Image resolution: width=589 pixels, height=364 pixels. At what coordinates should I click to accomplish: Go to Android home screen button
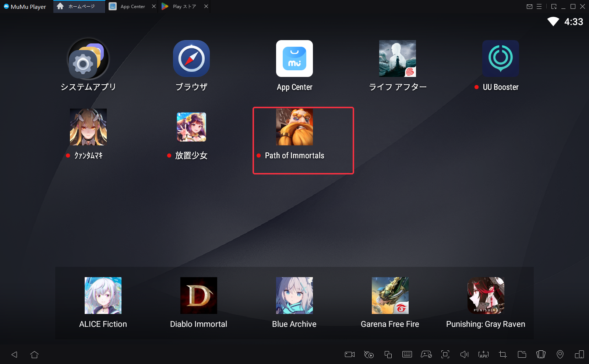coord(35,354)
